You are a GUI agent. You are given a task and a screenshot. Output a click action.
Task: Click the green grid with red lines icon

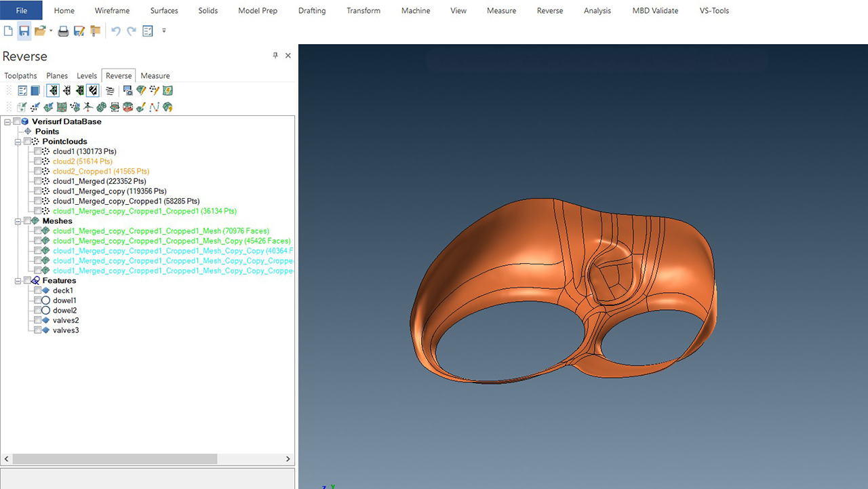[62, 107]
